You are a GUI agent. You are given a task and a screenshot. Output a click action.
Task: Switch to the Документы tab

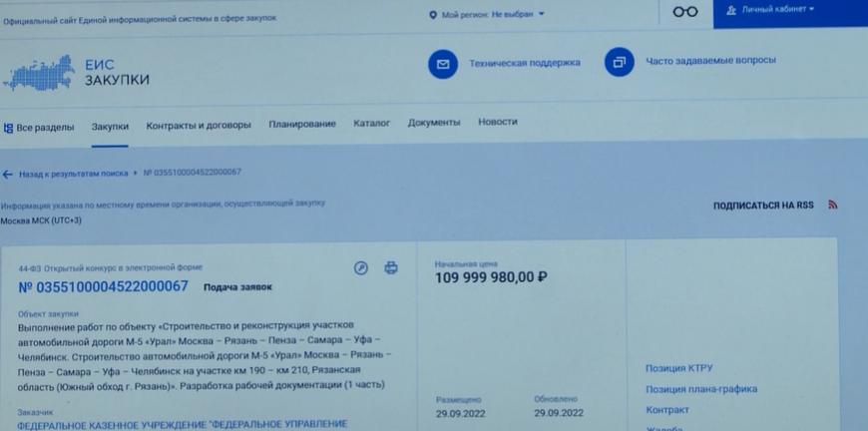434,123
